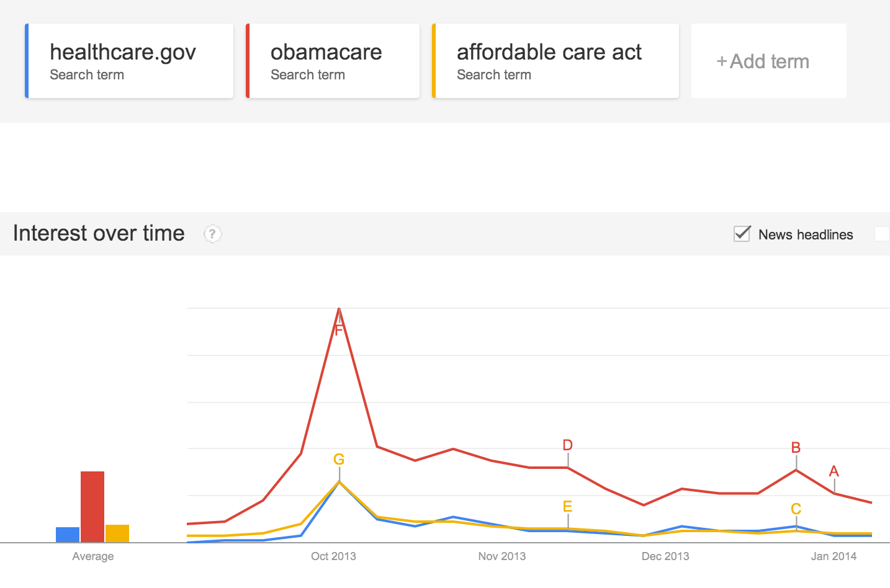Select news headline marker B
This screenshot has height=588, width=890.
pos(796,448)
